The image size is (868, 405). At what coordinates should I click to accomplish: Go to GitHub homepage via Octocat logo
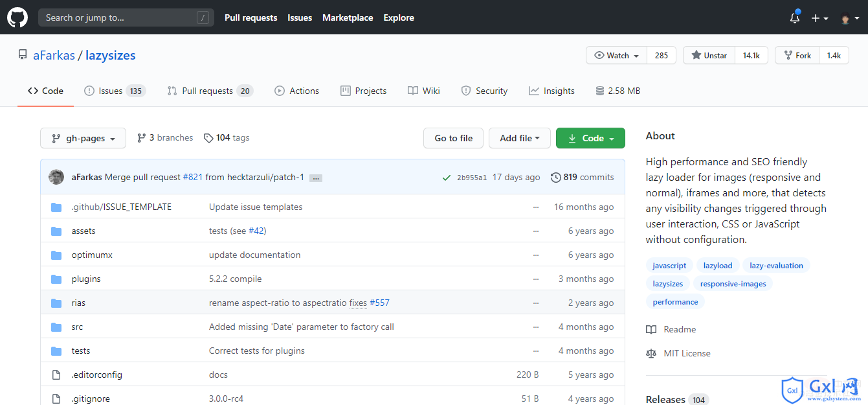click(x=17, y=17)
